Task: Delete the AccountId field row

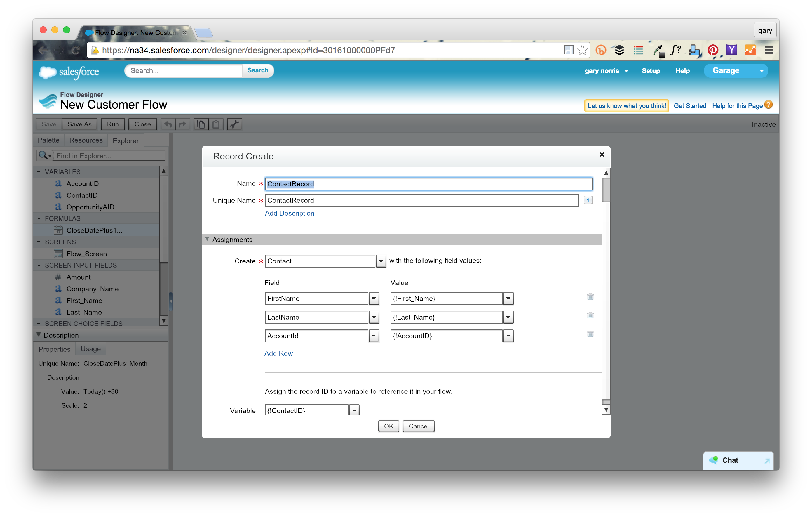Action: point(590,334)
